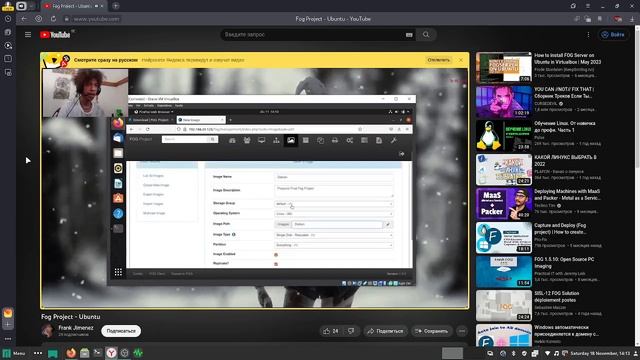
Task: Click the YouTube search magnifier button
Action: pyautogui.click(x=426, y=35)
